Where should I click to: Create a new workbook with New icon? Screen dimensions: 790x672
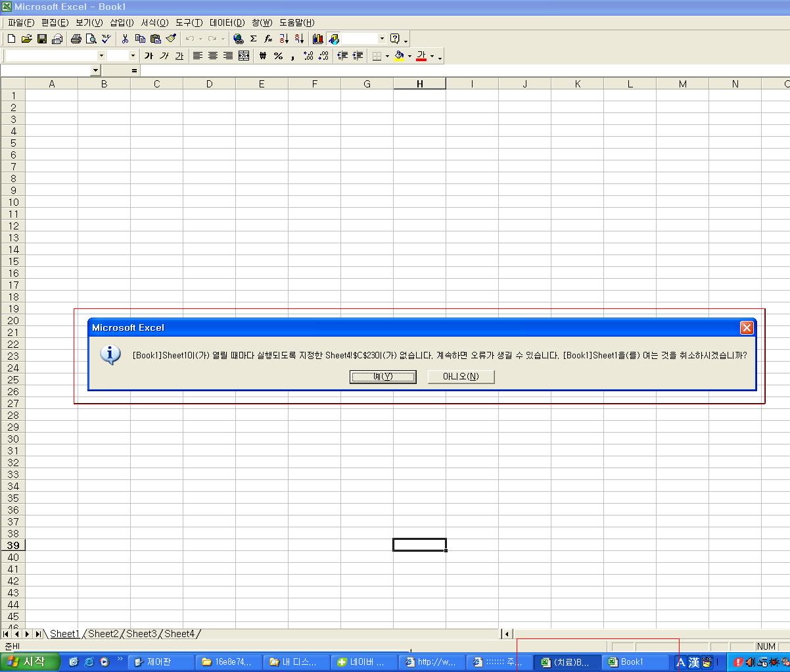[11, 39]
